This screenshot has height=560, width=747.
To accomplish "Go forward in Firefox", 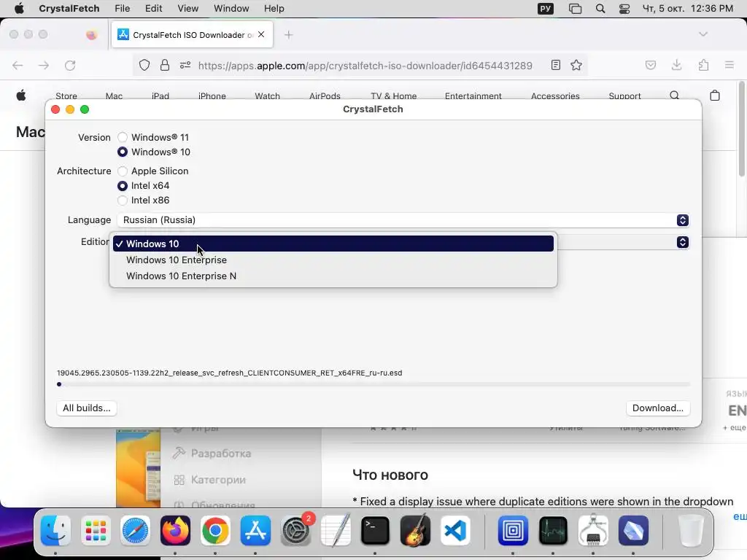I will click(44, 65).
